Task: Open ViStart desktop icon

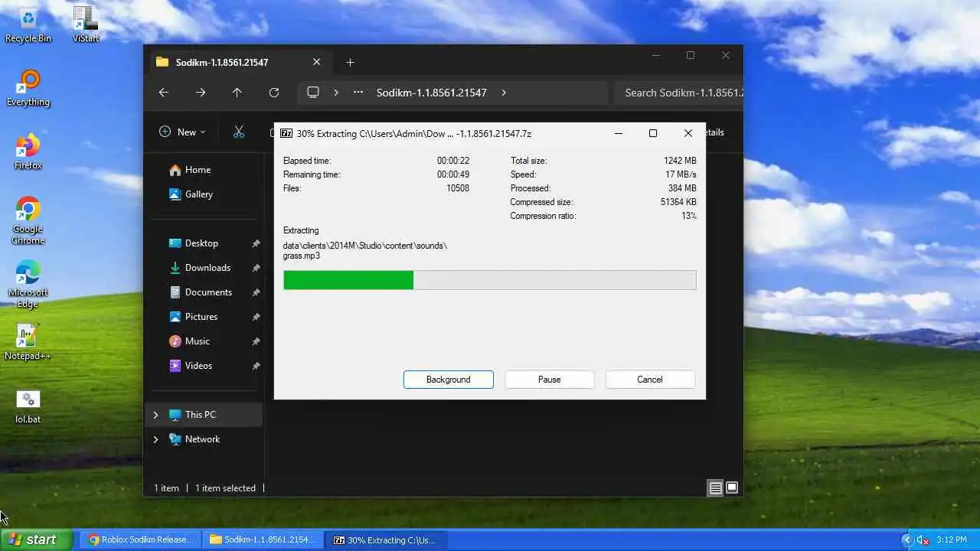Action: pos(86,24)
